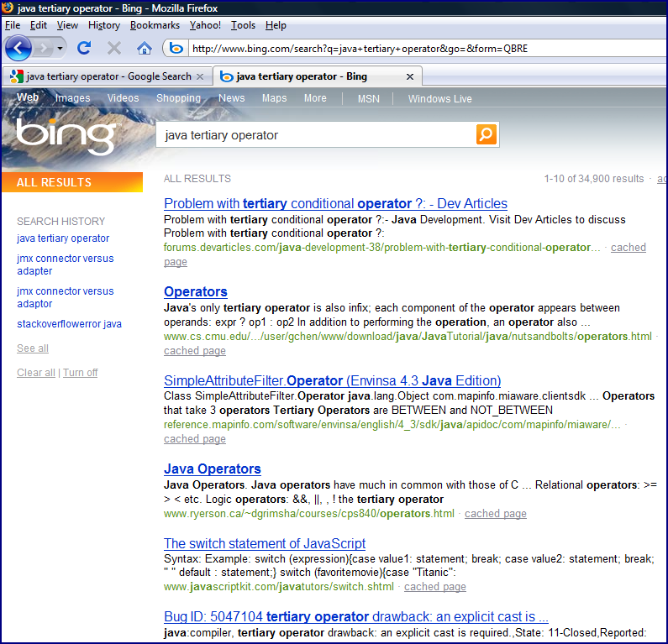Image resolution: width=668 pixels, height=644 pixels.
Task: Go to Shopping search
Action: (178, 98)
